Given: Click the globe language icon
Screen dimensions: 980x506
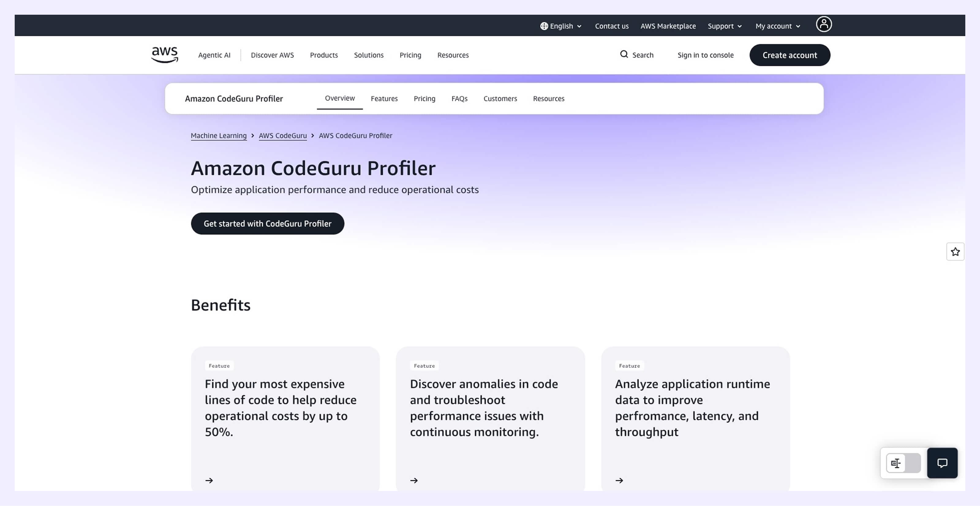Looking at the screenshot, I should tap(544, 26).
